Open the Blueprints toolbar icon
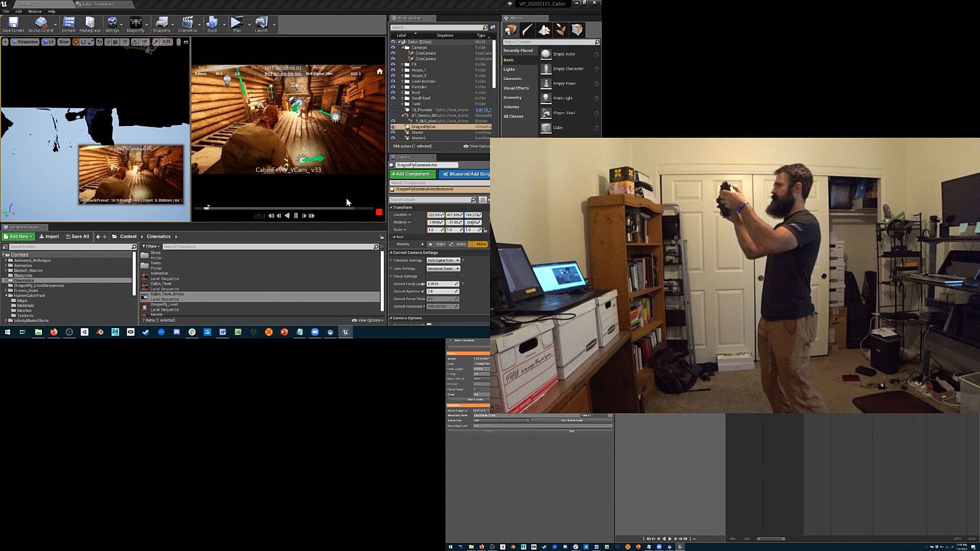Viewport: 980px width, 551px height. click(x=161, y=23)
